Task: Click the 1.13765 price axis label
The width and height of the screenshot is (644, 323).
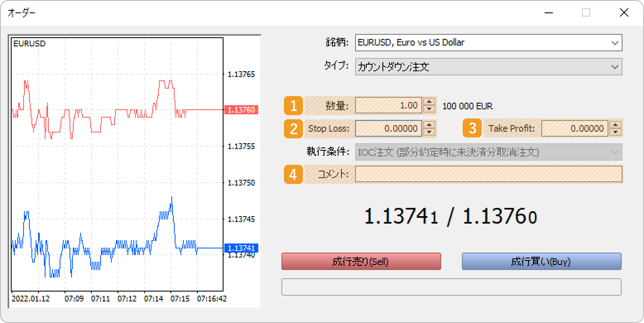Action: [x=241, y=75]
